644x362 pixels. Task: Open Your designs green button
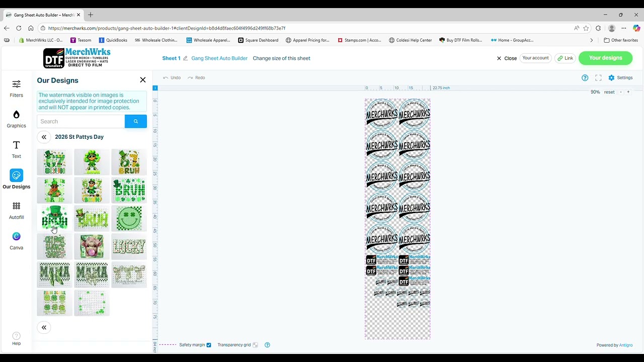(x=605, y=58)
